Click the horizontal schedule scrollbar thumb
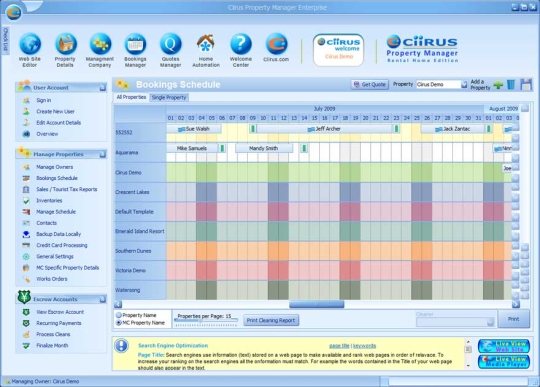This screenshot has width=540, height=387. 316,304
